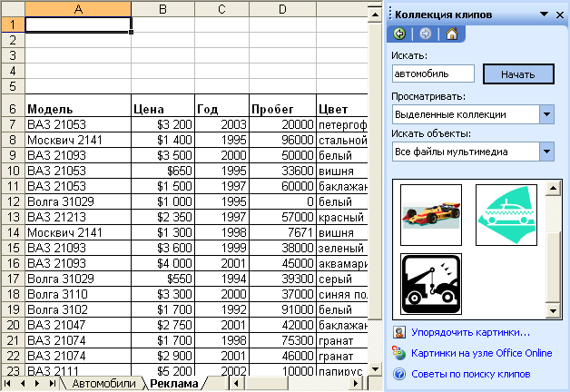The image size is (570, 392).
Task: Switch to the Автомобили sheet tab
Action: click(x=103, y=383)
